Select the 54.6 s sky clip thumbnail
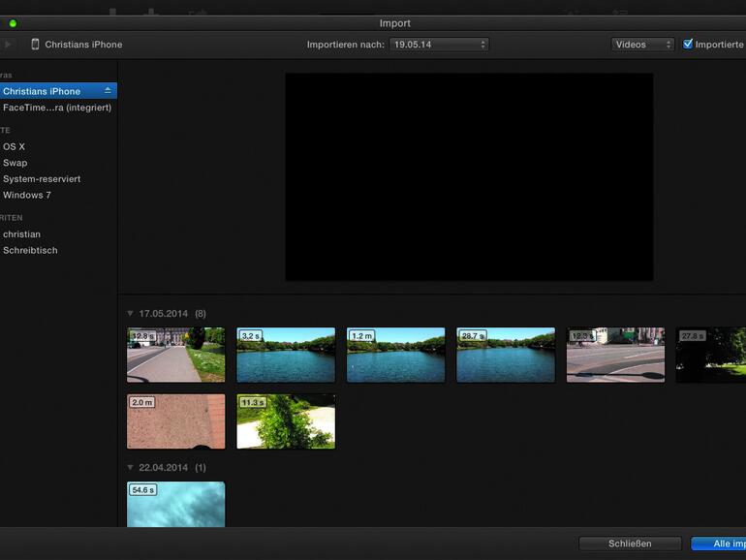This screenshot has width=746, height=560. [x=175, y=504]
